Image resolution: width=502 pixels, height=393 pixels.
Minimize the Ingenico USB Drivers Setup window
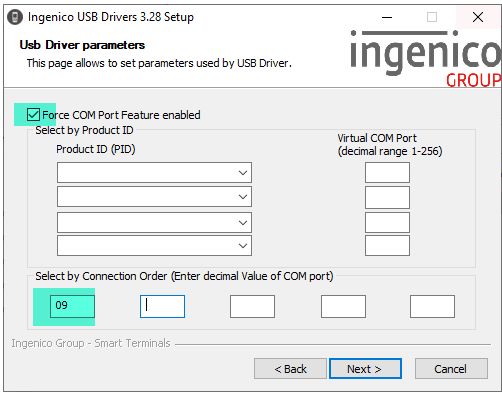(x=387, y=17)
